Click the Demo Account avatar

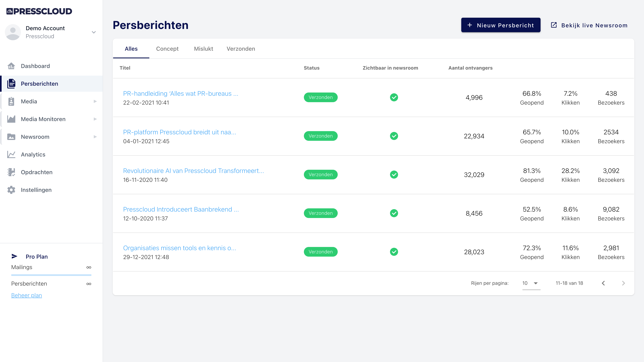[13, 32]
